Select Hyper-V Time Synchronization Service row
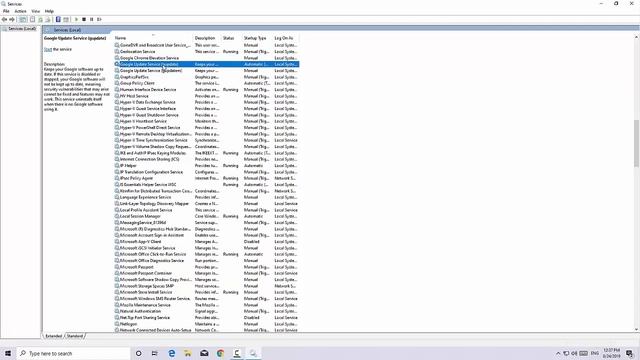Image resolution: width=640 pixels, height=360 pixels. 207,140
